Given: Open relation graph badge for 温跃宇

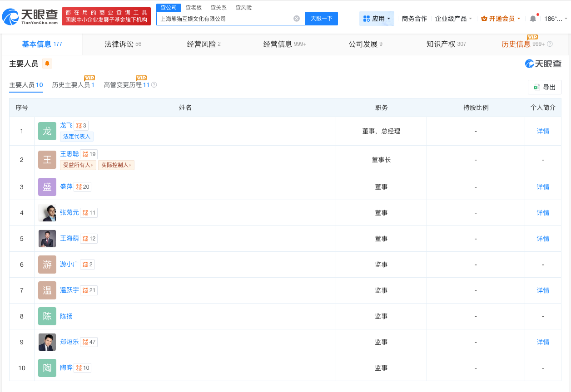Looking at the screenshot, I should 89,290.
